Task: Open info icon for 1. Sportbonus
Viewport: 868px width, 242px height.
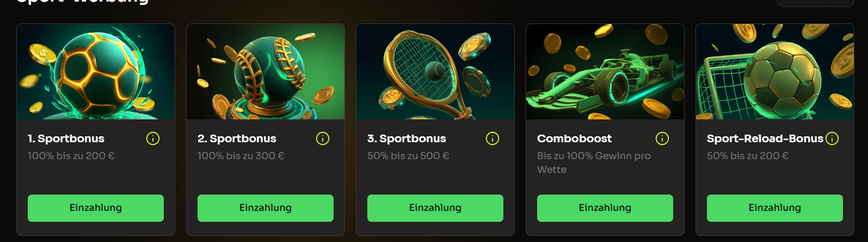Action: coord(153,138)
